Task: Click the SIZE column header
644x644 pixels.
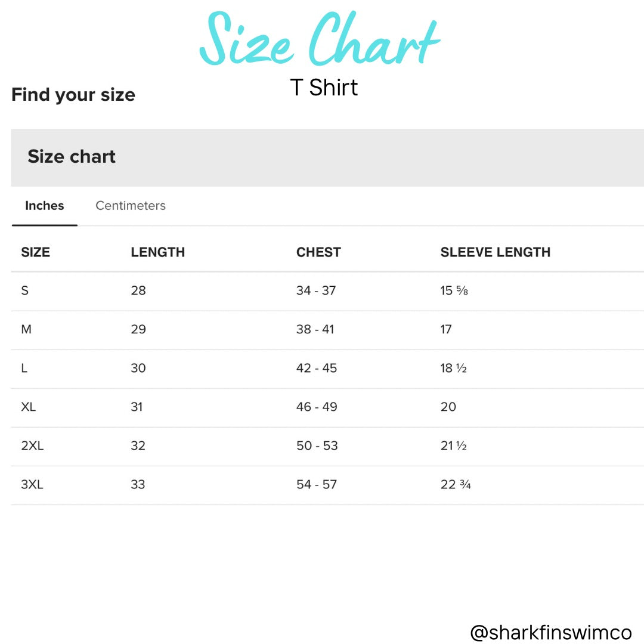Action: [36, 252]
